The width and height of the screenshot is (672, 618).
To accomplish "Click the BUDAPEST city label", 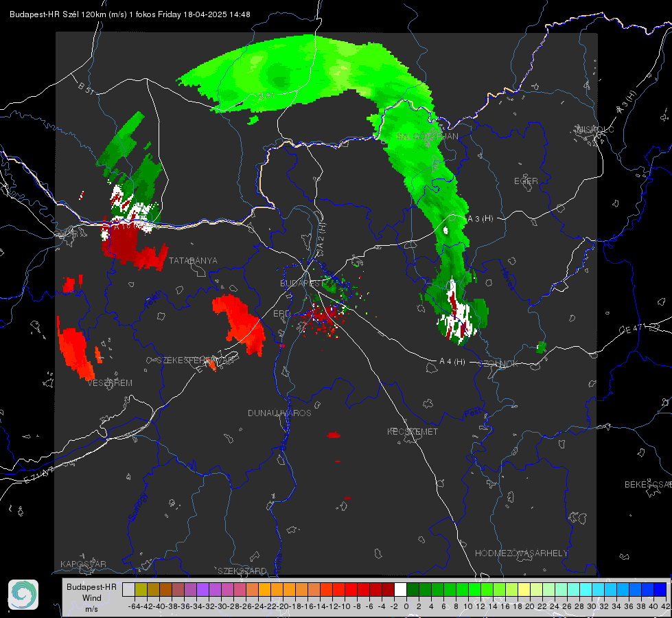I will (x=303, y=284).
